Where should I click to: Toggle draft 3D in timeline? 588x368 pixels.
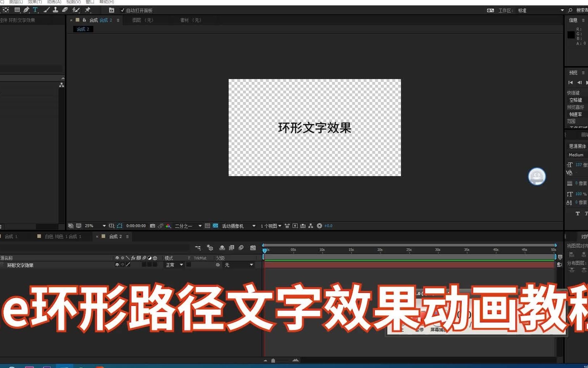click(x=210, y=248)
